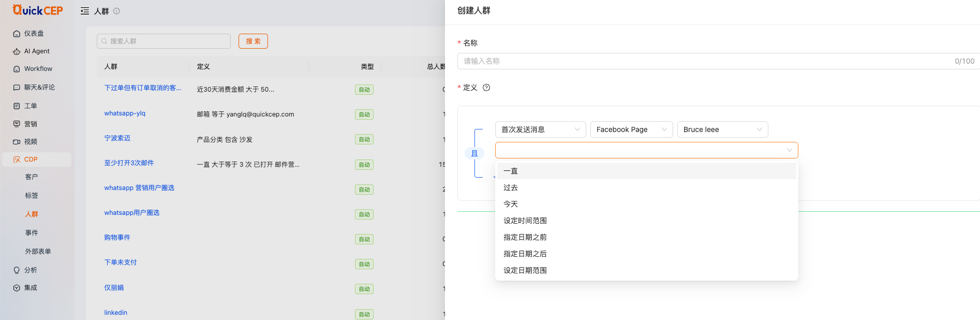Expand the Bruce leee account dropdown
The image size is (980, 320).
click(722, 129)
